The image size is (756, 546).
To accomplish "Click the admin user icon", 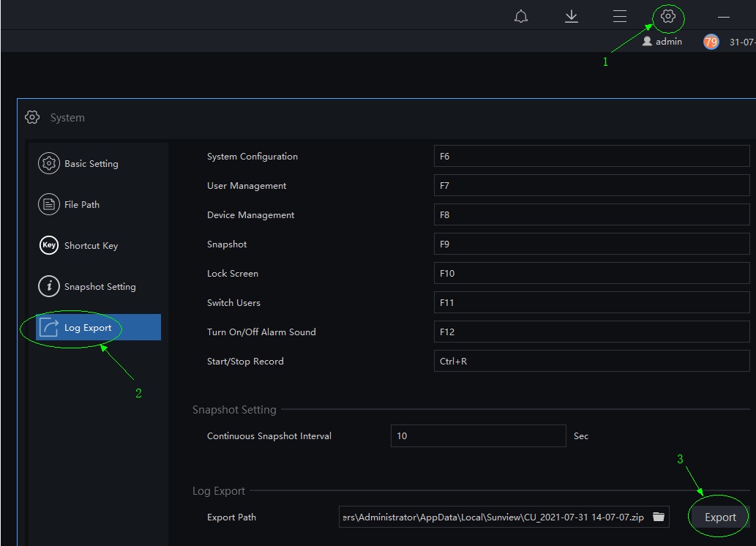I will click(x=647, y=42).
